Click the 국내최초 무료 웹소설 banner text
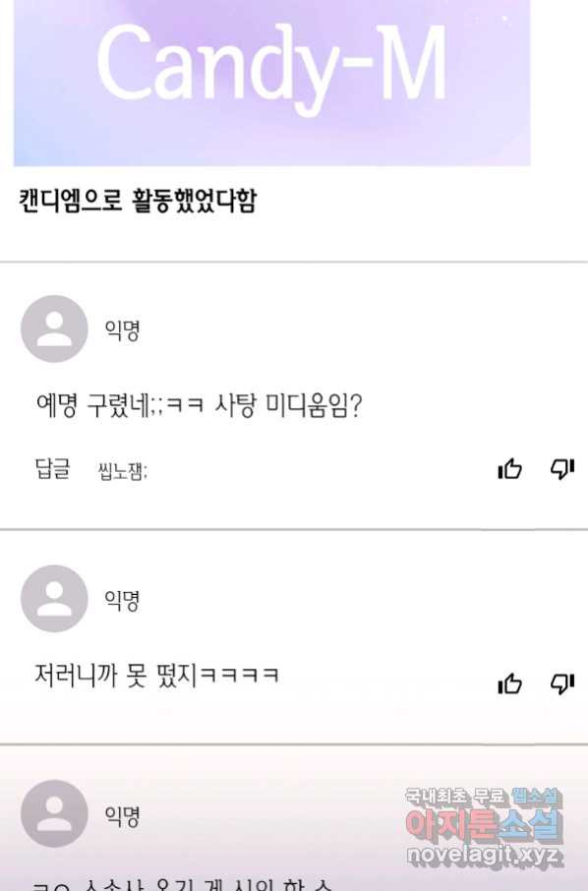The width and height of the screenshot is (588, 891). click(x=484, y=797)
